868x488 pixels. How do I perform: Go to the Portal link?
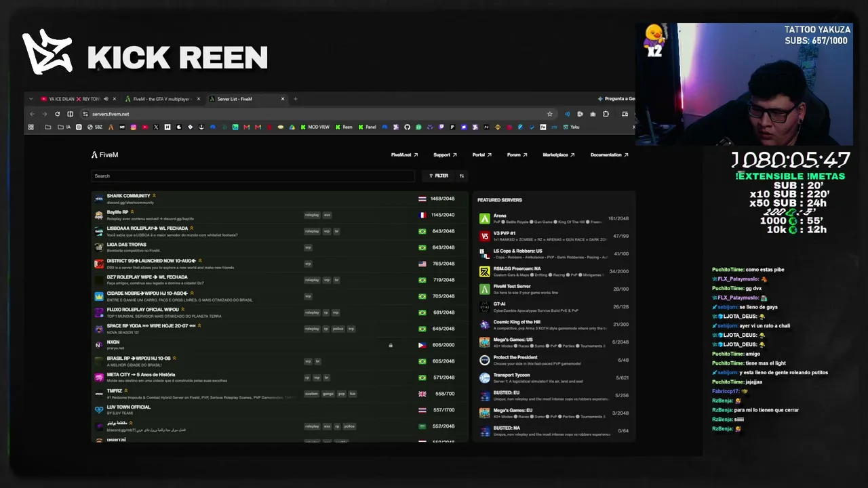pos(481,155)
